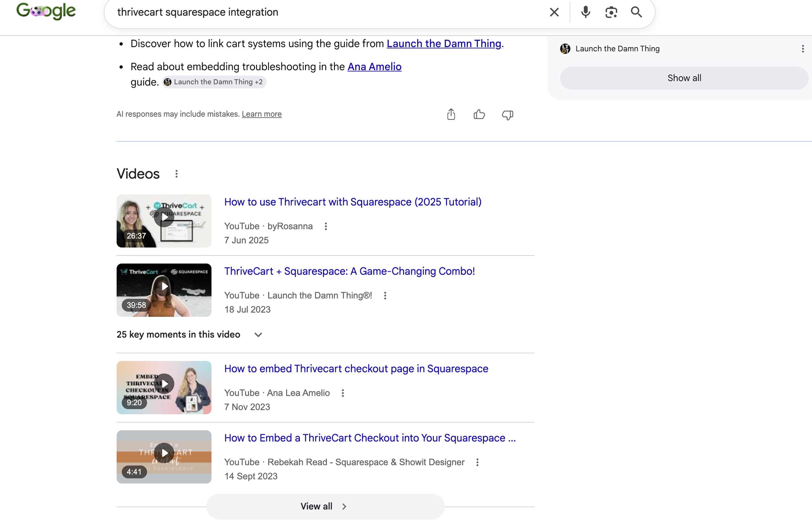Click 'AI responses may include mistakes.' text
Screen dimensions: 812x520
coord(178,114)
